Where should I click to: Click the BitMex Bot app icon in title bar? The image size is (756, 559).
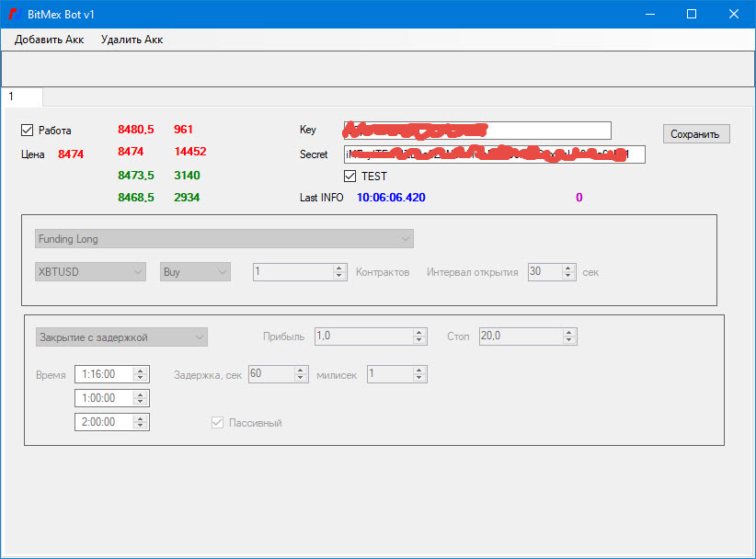[15, 14]
